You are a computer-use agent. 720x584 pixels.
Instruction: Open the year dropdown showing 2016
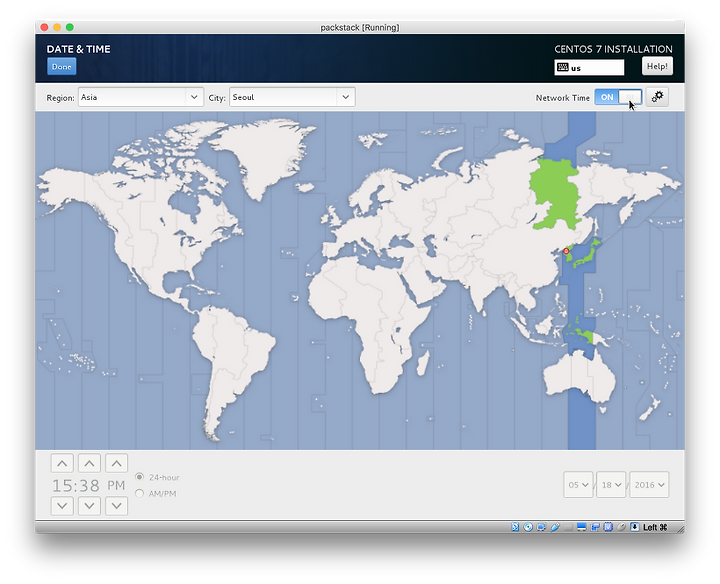(x=649, y=485)
